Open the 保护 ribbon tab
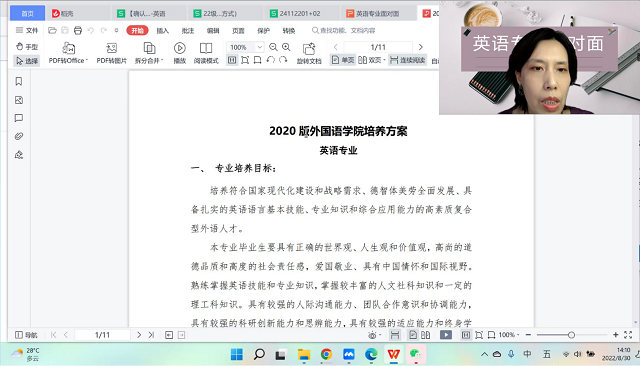The height and width of the screenshot is (366, 640). pos(264,31)
